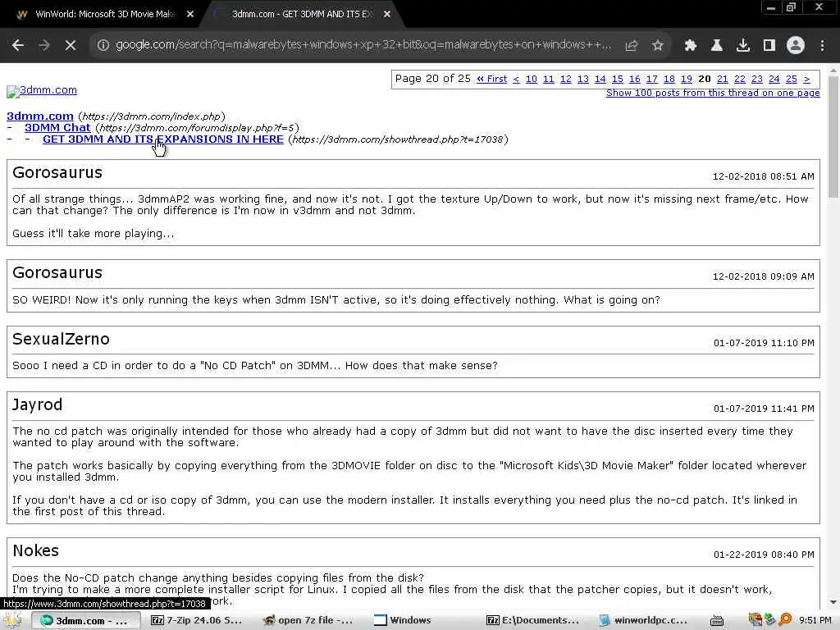Open the extensions puzzle icon
This screenshot has width=840, height=630.
691,46
